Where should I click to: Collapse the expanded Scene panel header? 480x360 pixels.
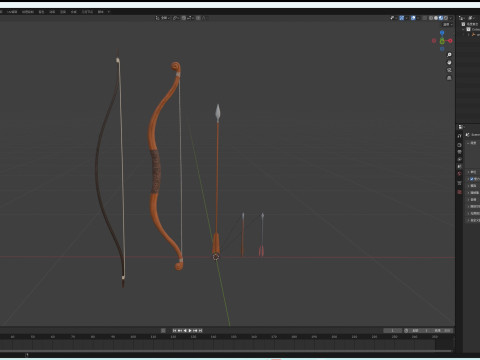coord(472,143)
